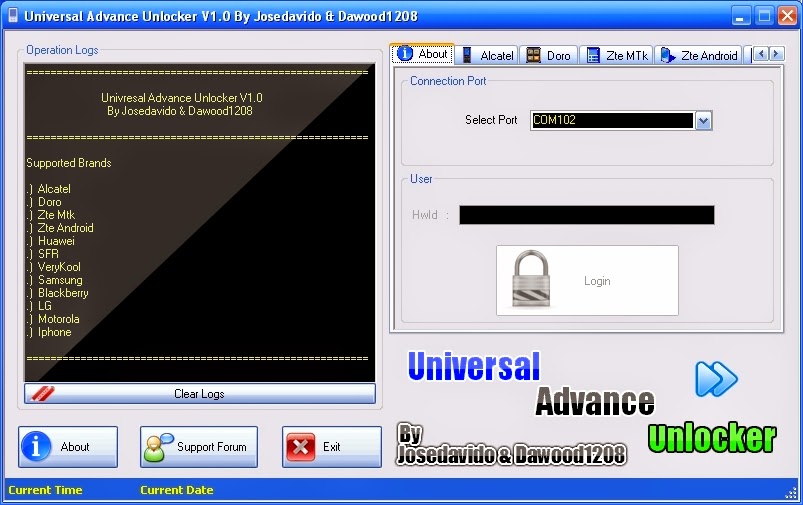Click the 'Huawei' log entry

tap(56, 241)
